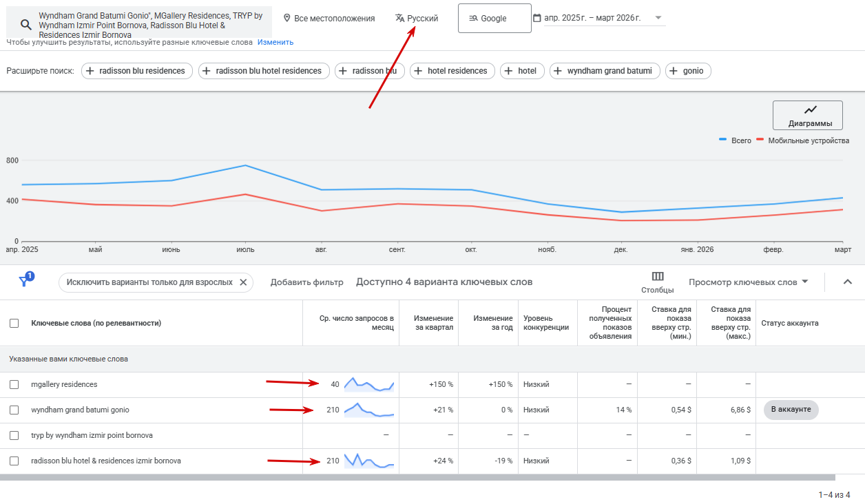Click the Диаграммы button
The width and height of the screenshot is (865, 504).
(x=808, y=115)
